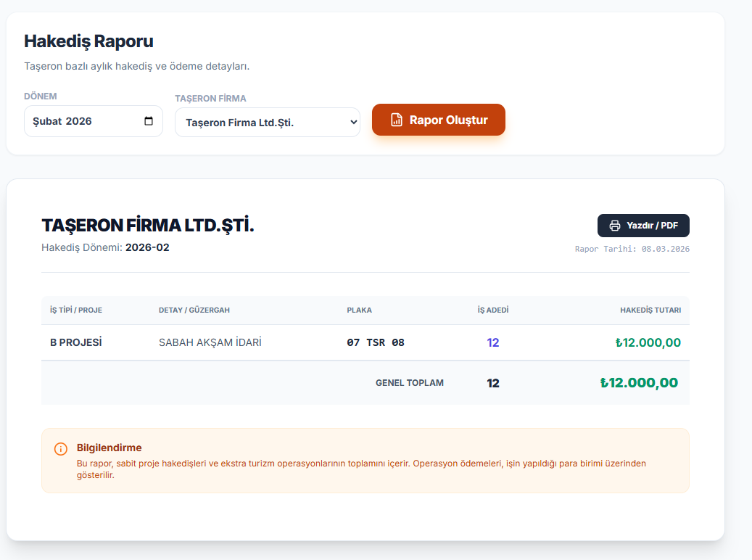Expand the Taşeron Firma dropdown
Viewport: 752px width, 560px height.
[x=267, y=123]
